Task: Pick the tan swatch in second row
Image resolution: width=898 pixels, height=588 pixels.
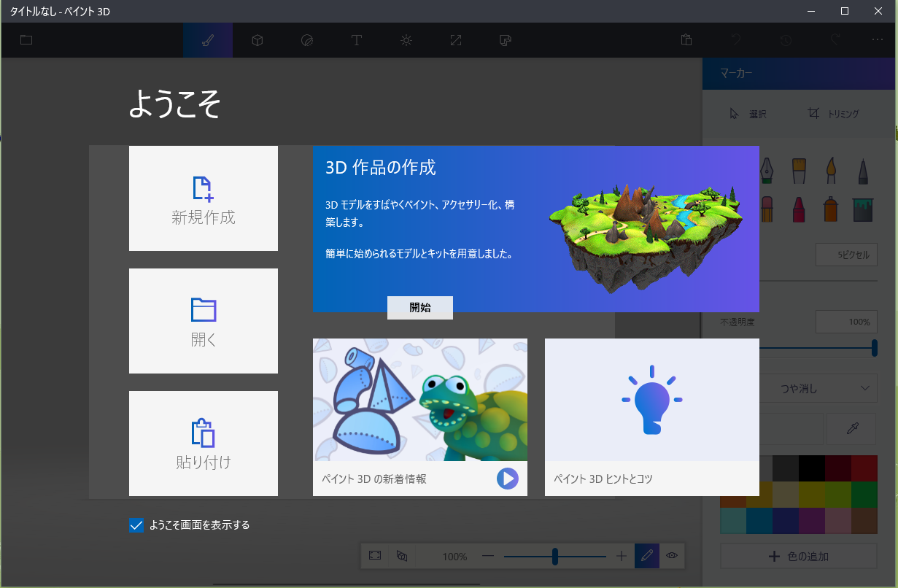Action: click(786, 494)
